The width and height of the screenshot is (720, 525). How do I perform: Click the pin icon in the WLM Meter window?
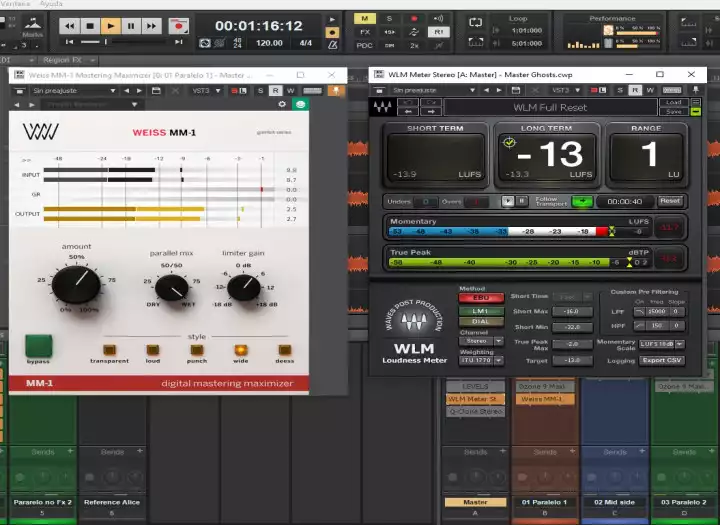pos(696,90)
